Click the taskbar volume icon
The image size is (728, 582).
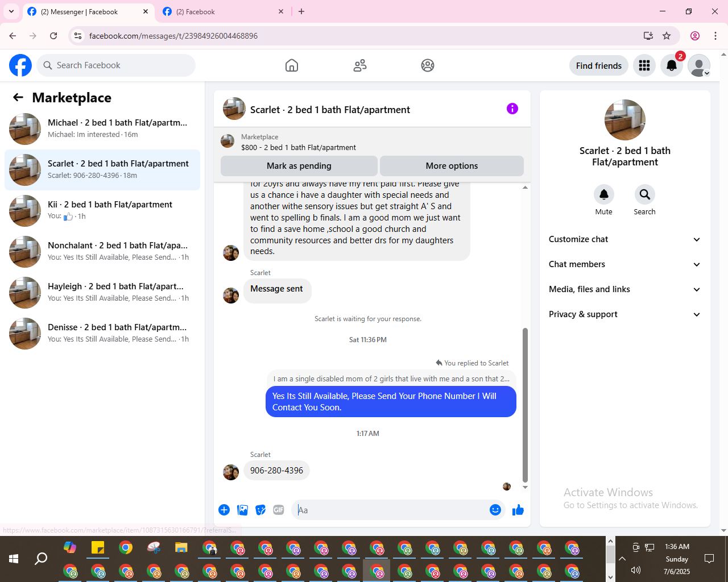tap(636, 570)
